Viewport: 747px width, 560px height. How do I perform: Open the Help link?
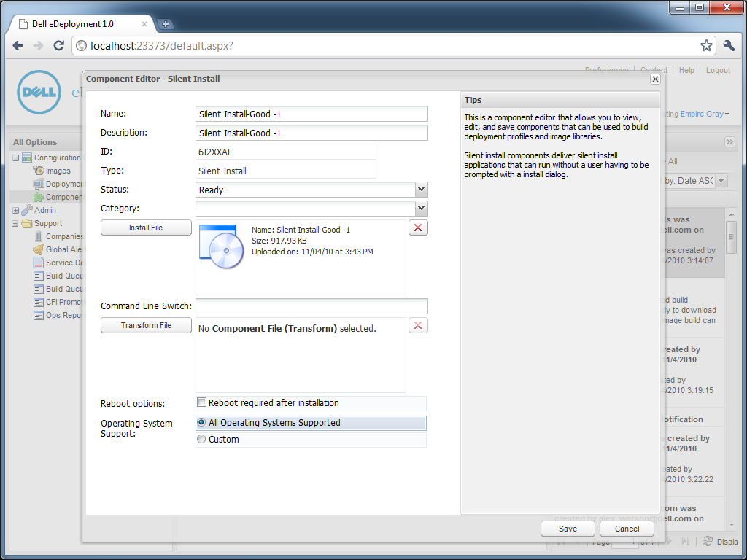coord(686,70)
